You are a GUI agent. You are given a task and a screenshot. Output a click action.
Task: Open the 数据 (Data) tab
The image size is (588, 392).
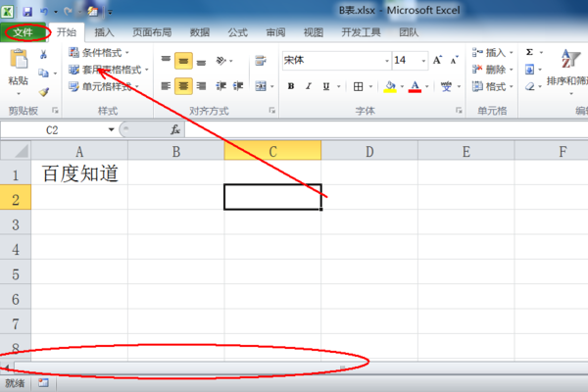tap(200, 32)
